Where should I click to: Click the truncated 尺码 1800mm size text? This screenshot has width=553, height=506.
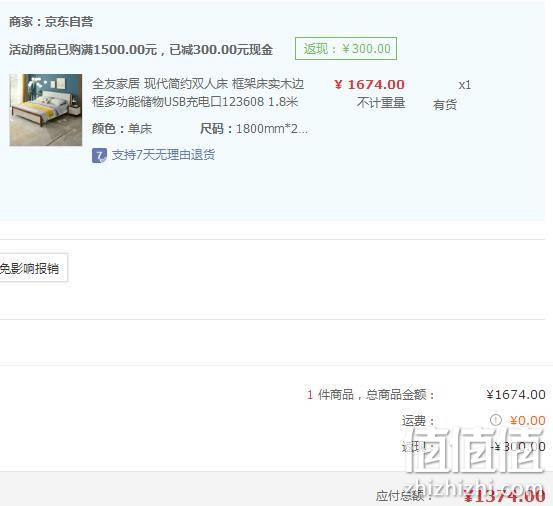coord(254,129)
